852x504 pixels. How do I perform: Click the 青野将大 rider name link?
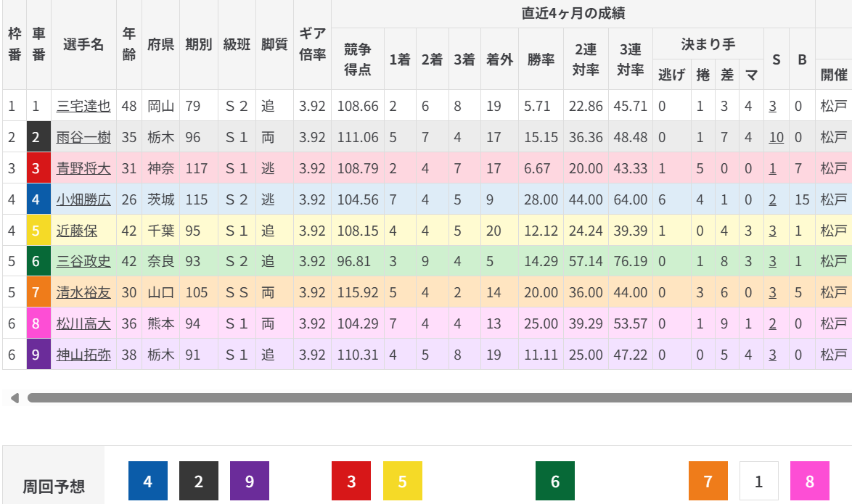click(x=83, y=168)
